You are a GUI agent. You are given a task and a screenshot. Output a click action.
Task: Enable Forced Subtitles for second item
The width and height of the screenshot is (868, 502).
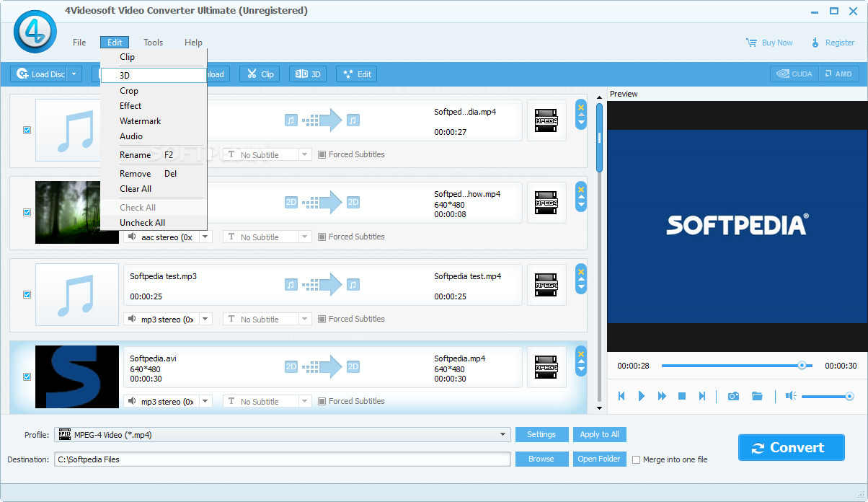[x=322, y=237]
